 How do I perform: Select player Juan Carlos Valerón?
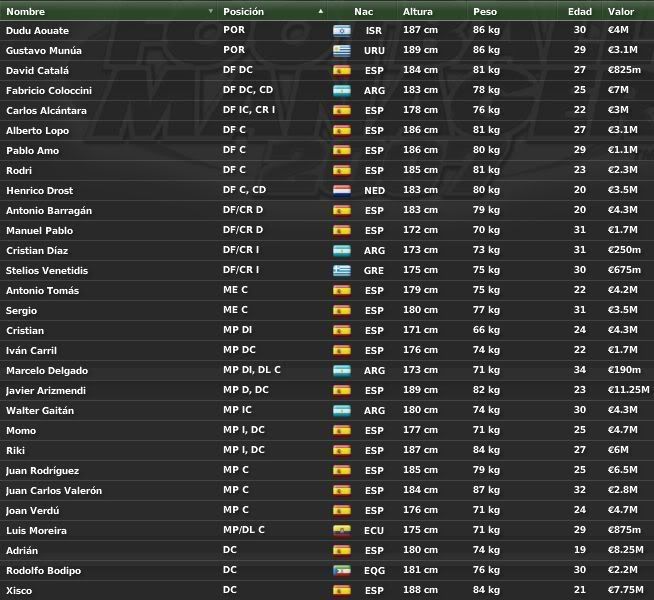[x=54, y=491]
